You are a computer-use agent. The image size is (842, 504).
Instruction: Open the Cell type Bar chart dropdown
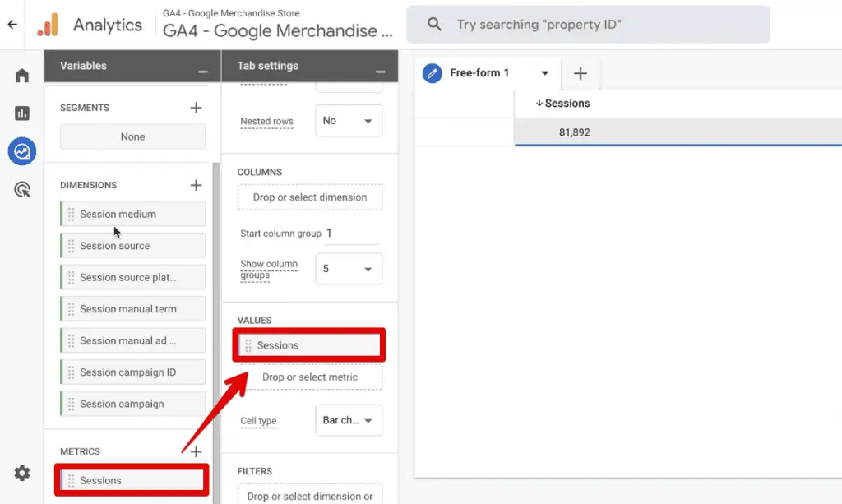[x=348, y=420]
